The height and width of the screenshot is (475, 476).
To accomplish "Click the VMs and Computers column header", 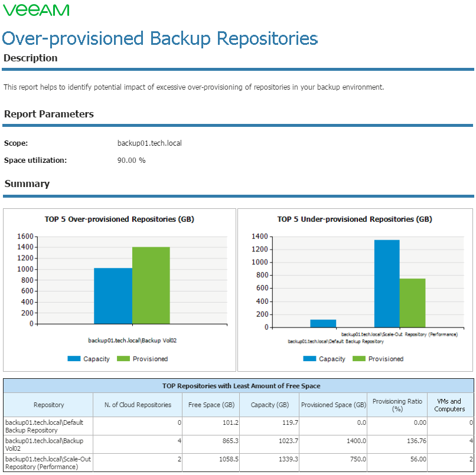I will [x=451, y=405].
